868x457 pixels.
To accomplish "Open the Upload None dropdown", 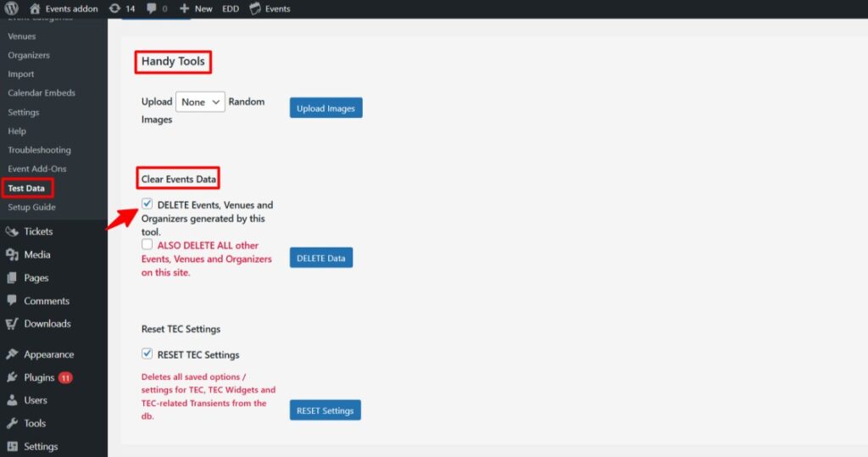I will coord(200,102).
